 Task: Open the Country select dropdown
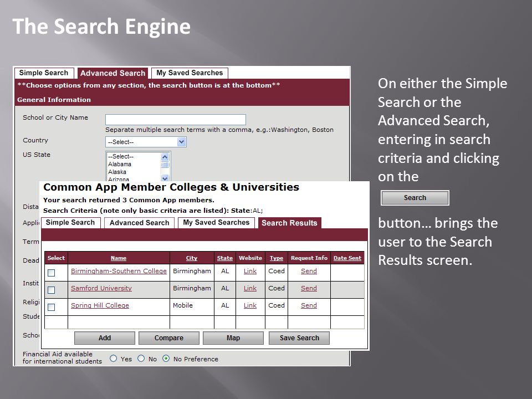coord(146,142)
